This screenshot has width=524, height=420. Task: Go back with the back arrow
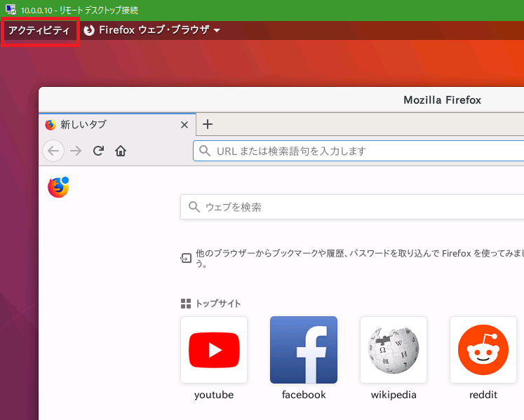click(x=53, y=151)
